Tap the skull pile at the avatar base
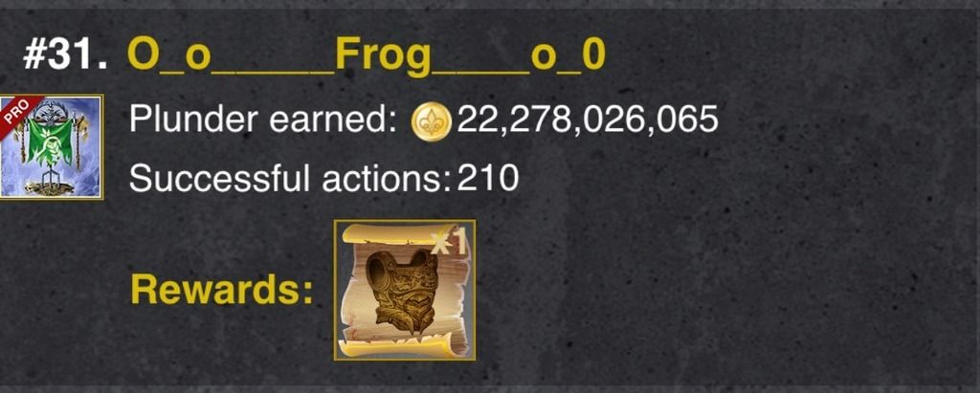 point(50,186)
